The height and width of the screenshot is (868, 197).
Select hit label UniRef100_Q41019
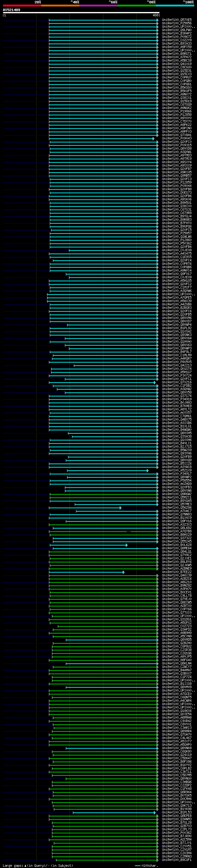click(177, 64)
